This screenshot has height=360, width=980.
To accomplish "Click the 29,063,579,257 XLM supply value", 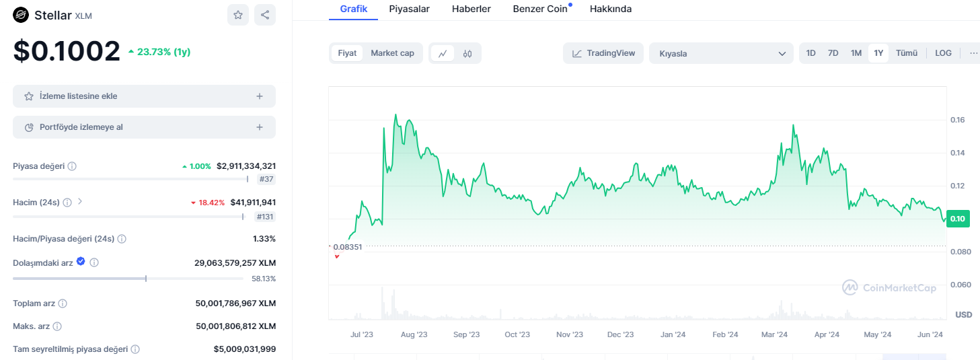I will [x=235, y=263].
